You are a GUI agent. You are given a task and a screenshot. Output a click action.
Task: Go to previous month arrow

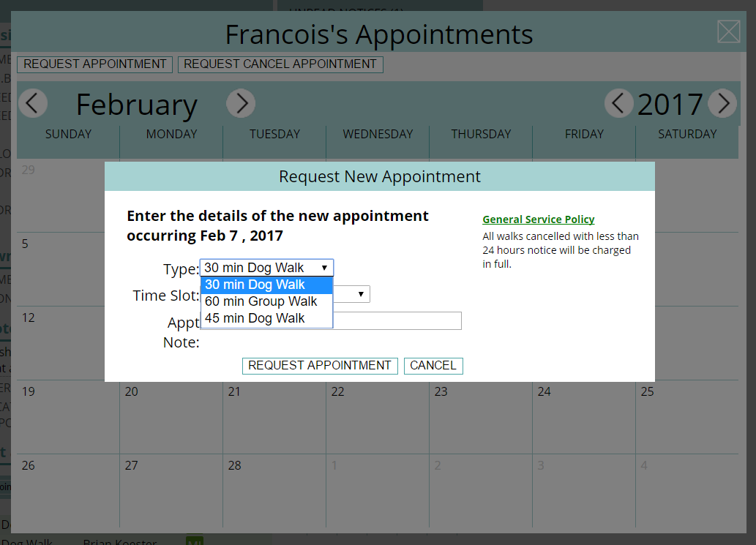click(x=33, y=103)
